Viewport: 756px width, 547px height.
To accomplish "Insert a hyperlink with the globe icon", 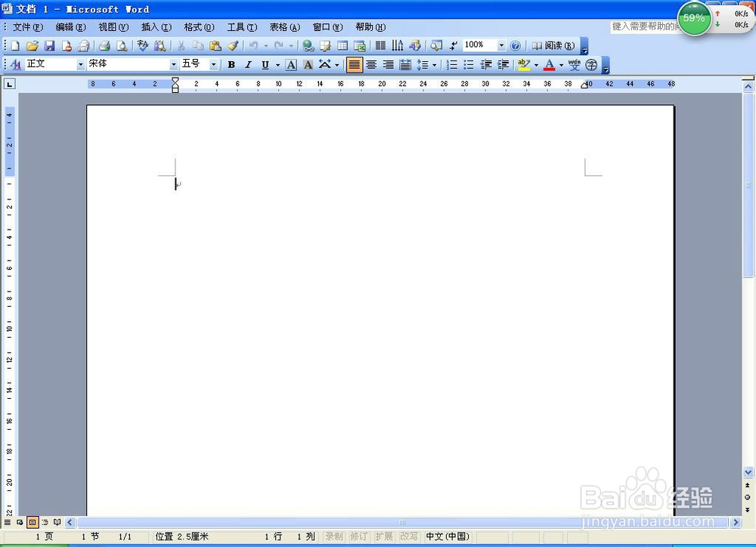I will click(308, 46).
